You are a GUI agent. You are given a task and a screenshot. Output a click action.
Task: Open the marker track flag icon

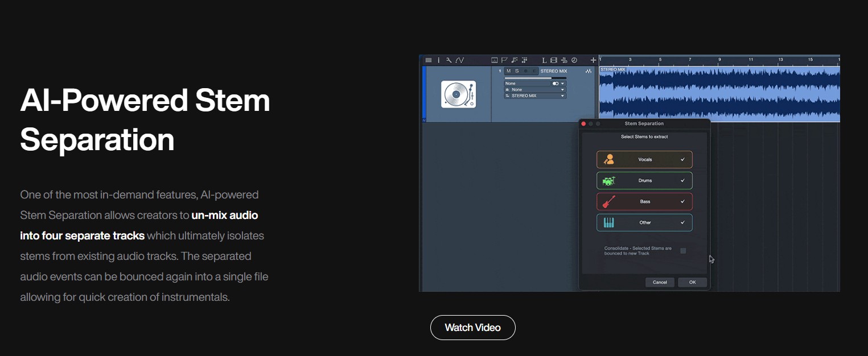point(504,60)
